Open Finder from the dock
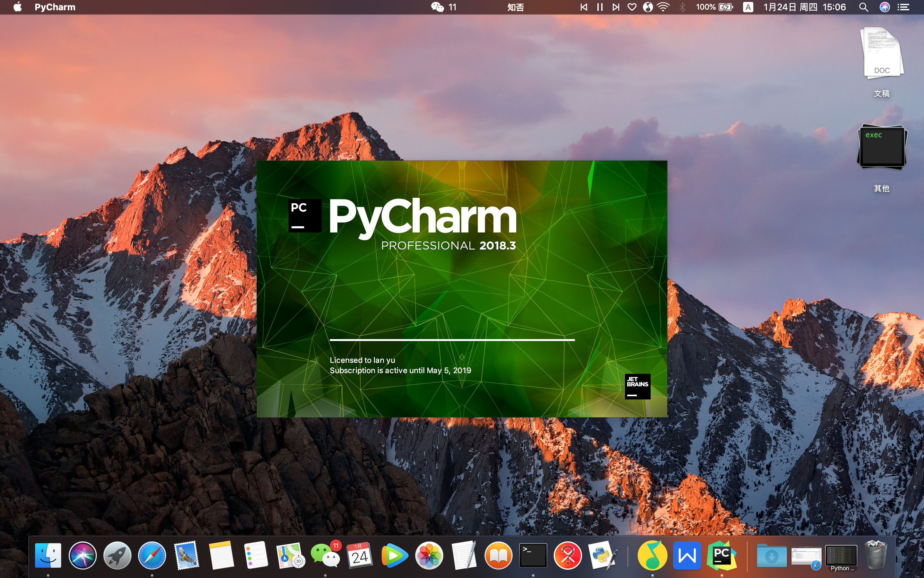 point(48,556)
